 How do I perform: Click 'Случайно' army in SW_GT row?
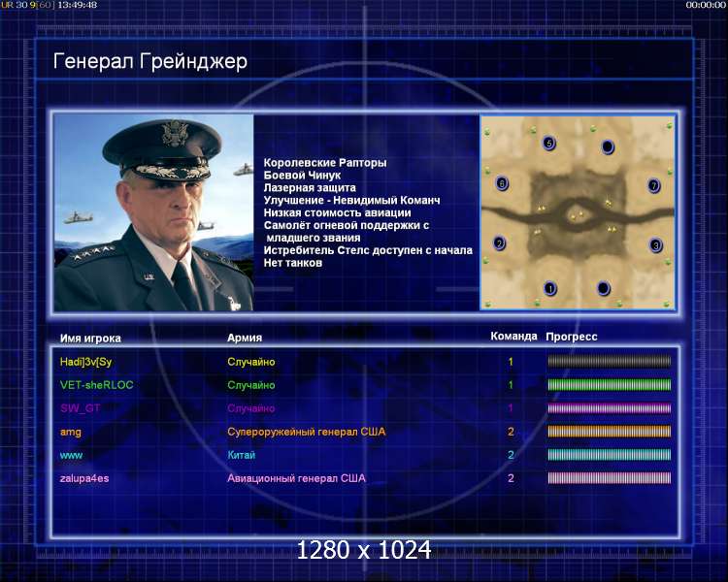[x=250, y=408]
